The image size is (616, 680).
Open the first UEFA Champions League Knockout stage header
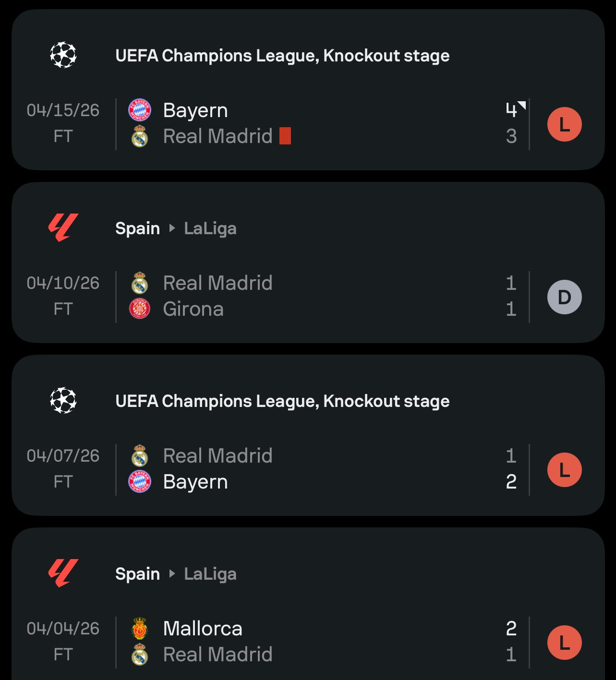(282, 56)
